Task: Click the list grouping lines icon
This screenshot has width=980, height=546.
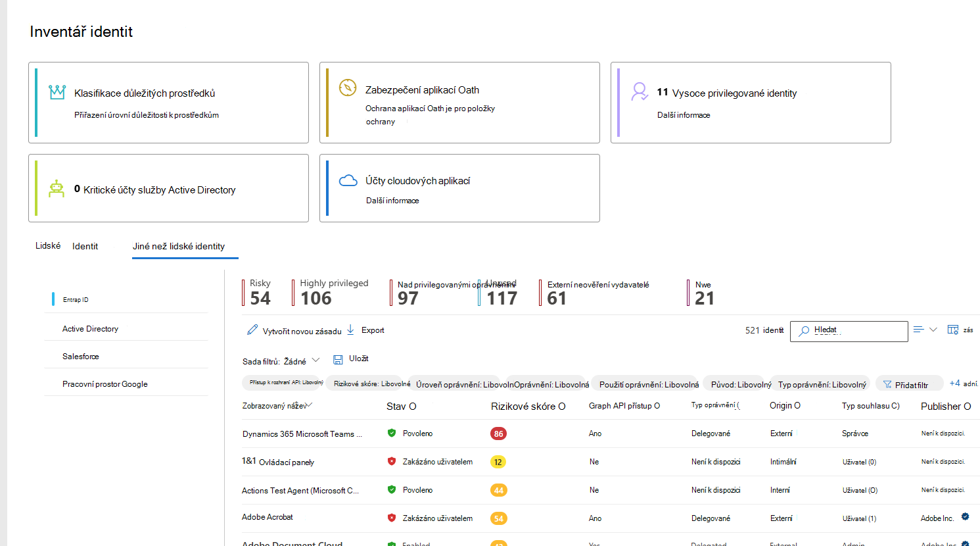Action: pos(919,330)
